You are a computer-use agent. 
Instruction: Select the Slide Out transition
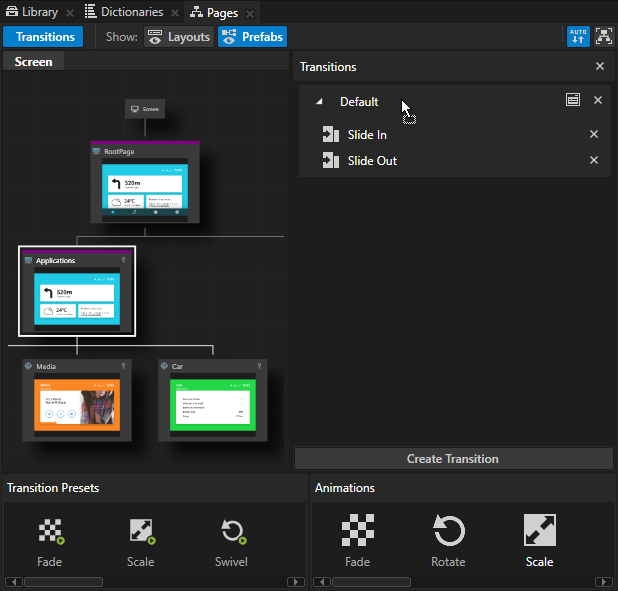372,161
